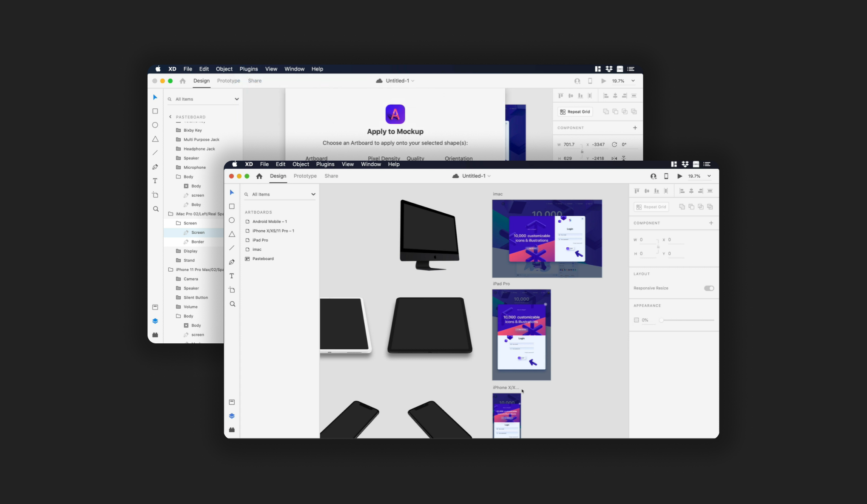Select the Pasteboard layer in front window
This screenshot has width=867, height=504.
coord(263,259)
